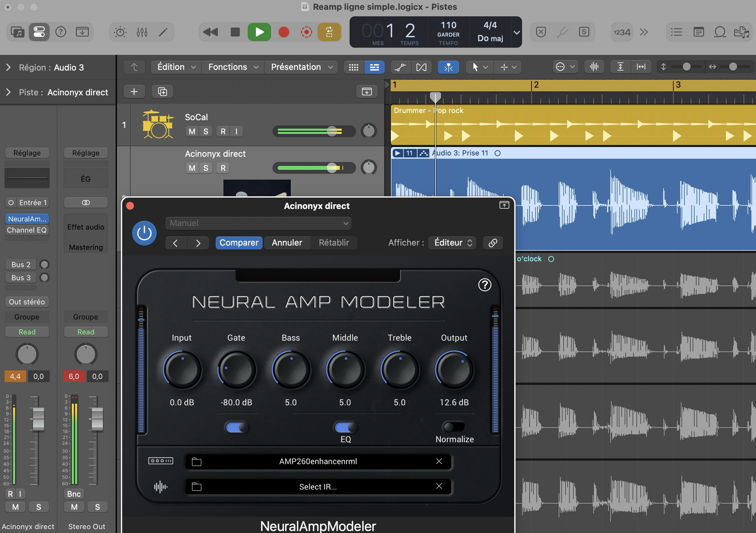The image size is (756, 533).
Task: Expand the LCD display mode chevron
Action: tap(516, 32)
